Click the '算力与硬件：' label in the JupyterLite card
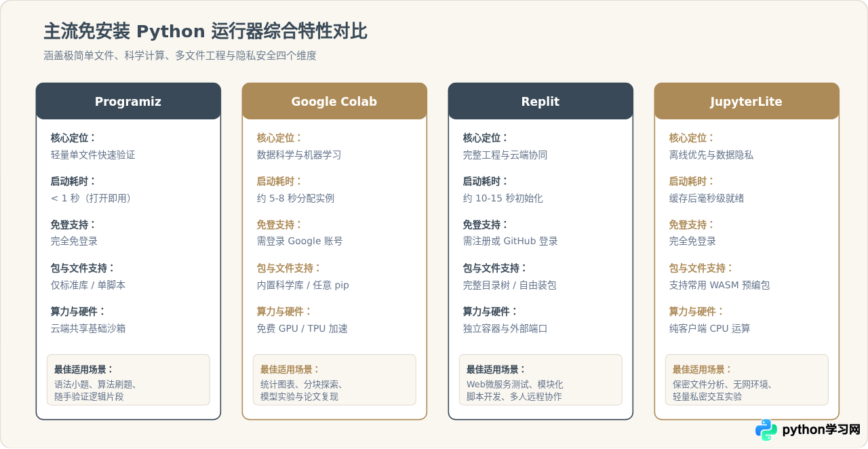The height and width of the screenshot is (449, 868). [696, 311]
